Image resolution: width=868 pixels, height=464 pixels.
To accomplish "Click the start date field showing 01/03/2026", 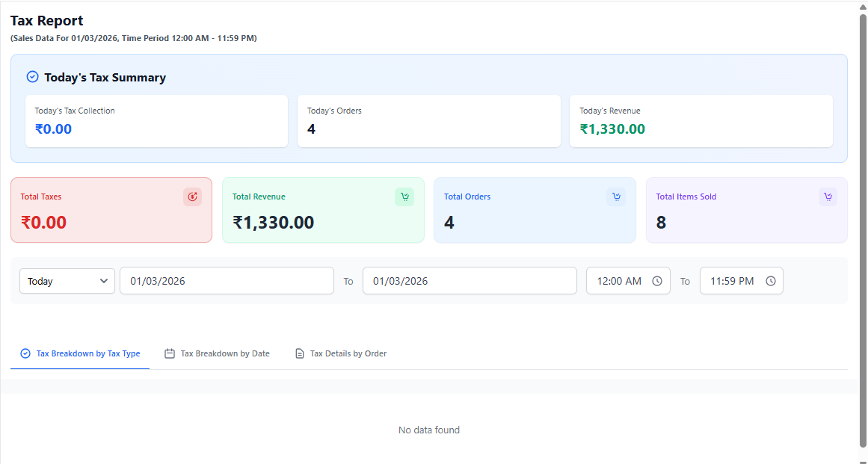I will 227,280.
